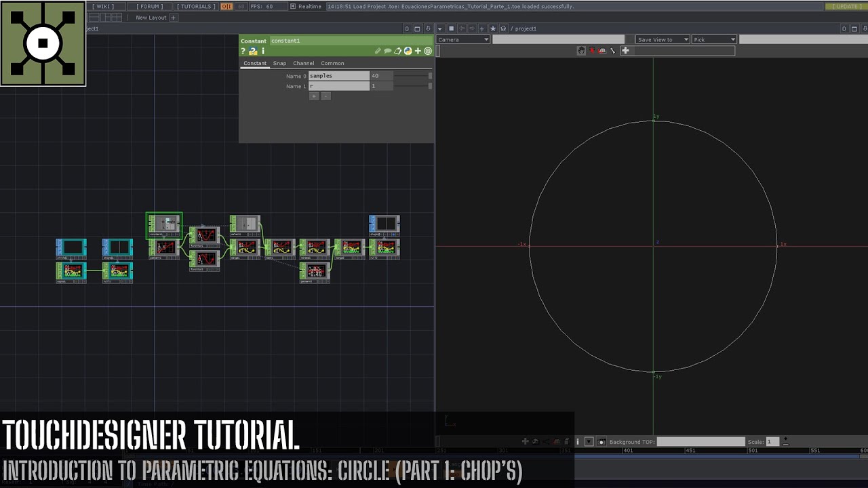Show operator info with the i icon

(263, 51)
